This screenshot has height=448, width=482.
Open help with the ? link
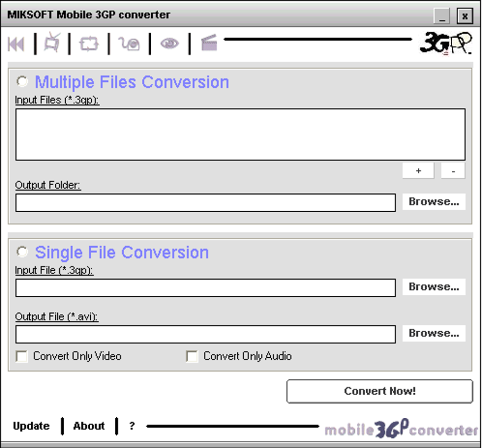point(132,426)
